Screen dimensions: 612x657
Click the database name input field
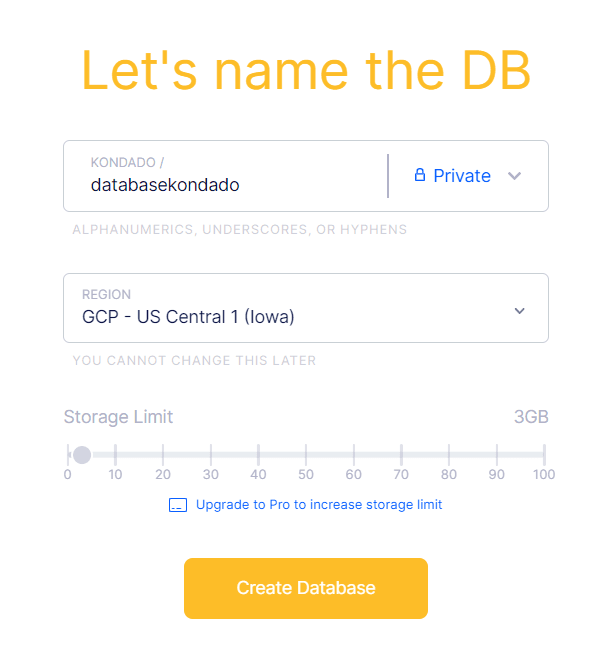point(225,184)
